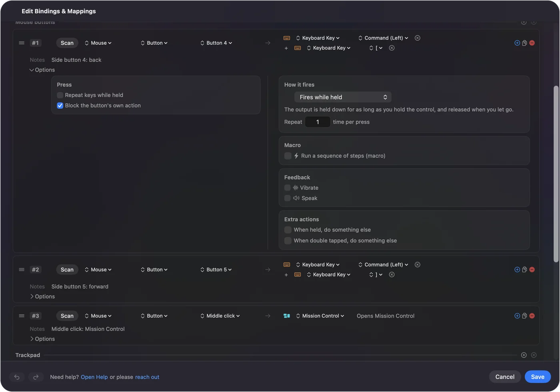
Task: Add a new Trackpad binding
Action: pyautogui.click(x=524, y=355)
